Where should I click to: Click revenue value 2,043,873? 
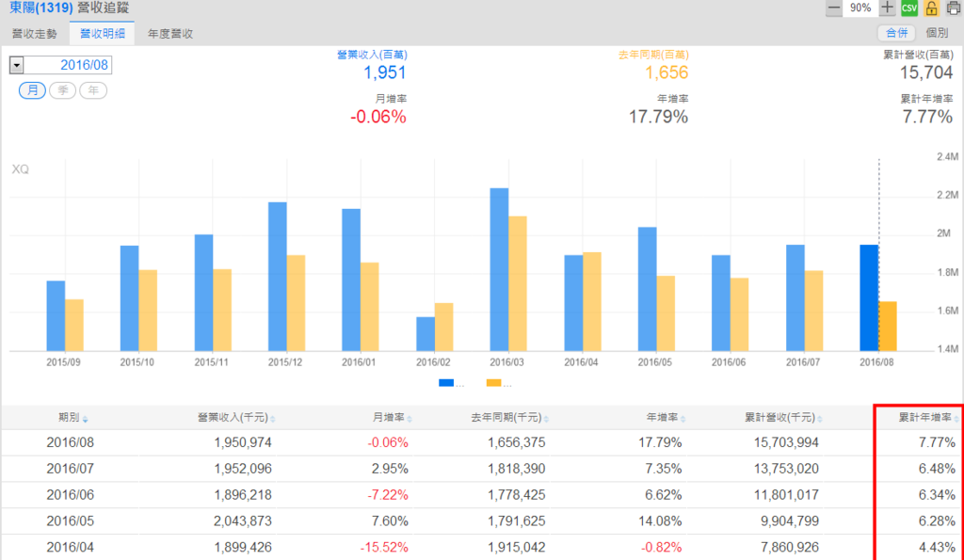[243, 521]
